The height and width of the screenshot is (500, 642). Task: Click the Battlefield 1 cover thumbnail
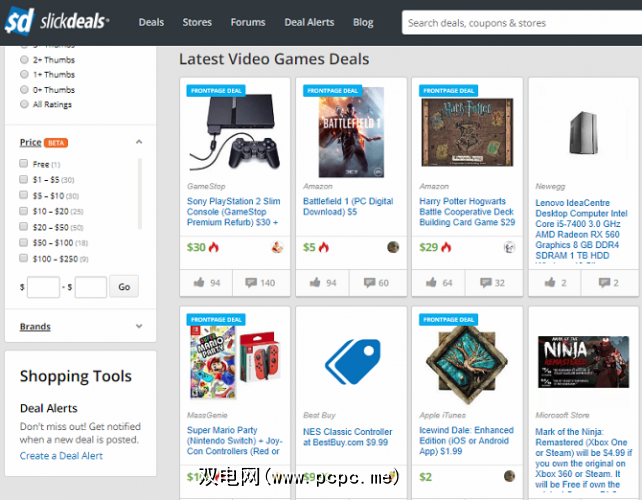tap(352, 132)
